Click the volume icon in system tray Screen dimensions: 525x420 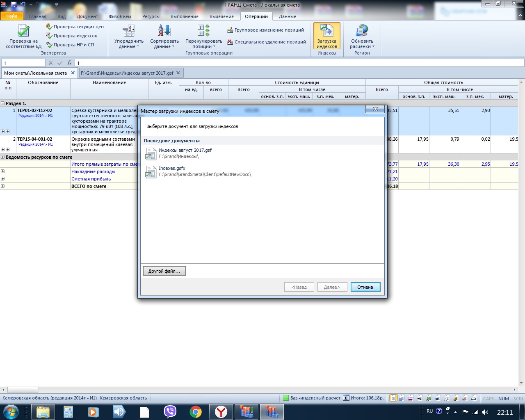click(485, 412)
